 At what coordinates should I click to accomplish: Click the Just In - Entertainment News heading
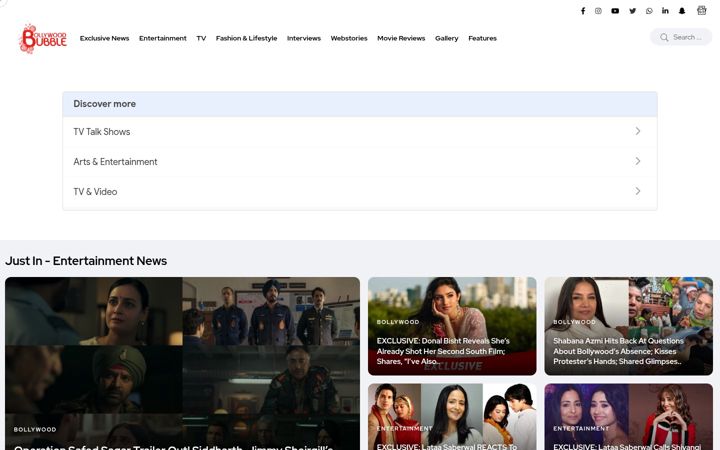[86, 261]
